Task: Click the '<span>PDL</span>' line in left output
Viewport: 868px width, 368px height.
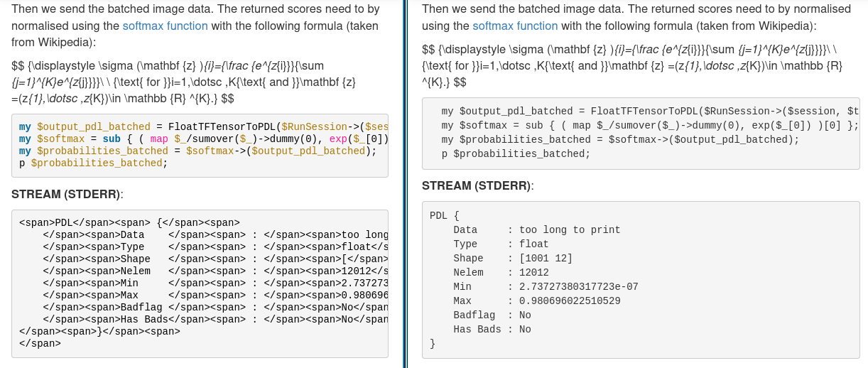Action: 129,222
